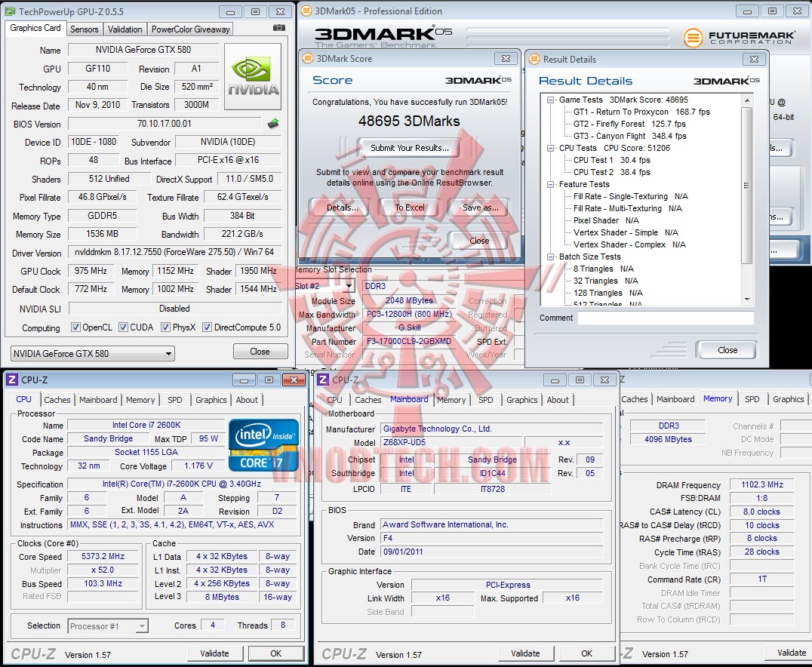This screenshot has height=667, width=812.
Task: Click the BIOS save chip icon in GPU-Z
Action: pos(273,124)
